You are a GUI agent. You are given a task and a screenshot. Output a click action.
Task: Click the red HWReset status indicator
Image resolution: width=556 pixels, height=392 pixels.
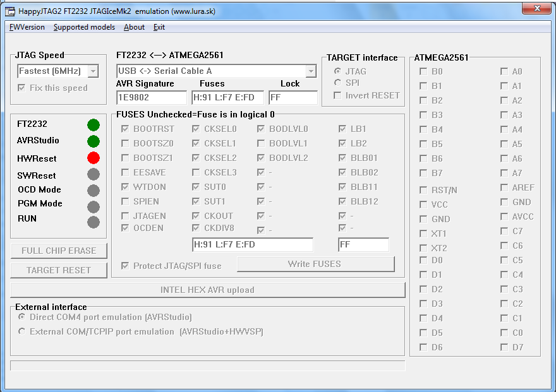(94, 158)
